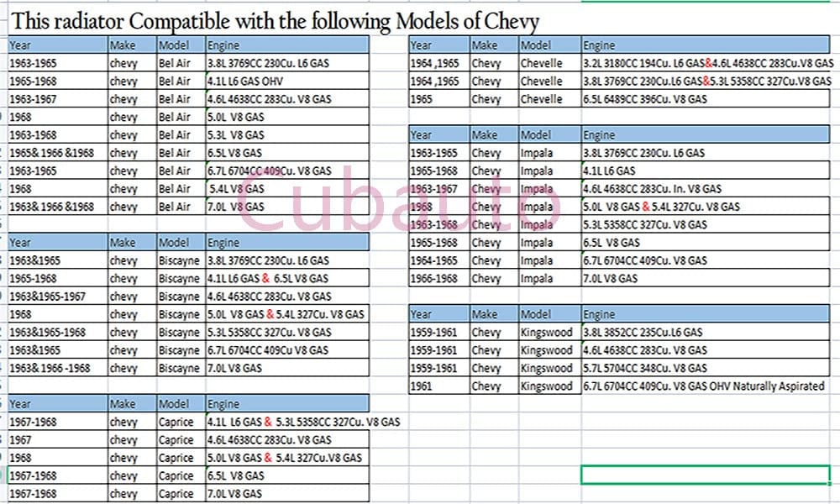Select the Chevelle '6.5L 6489CC 396Cu. V8 GAS' cell
The image size is (840, 504).
pos(645,99)
